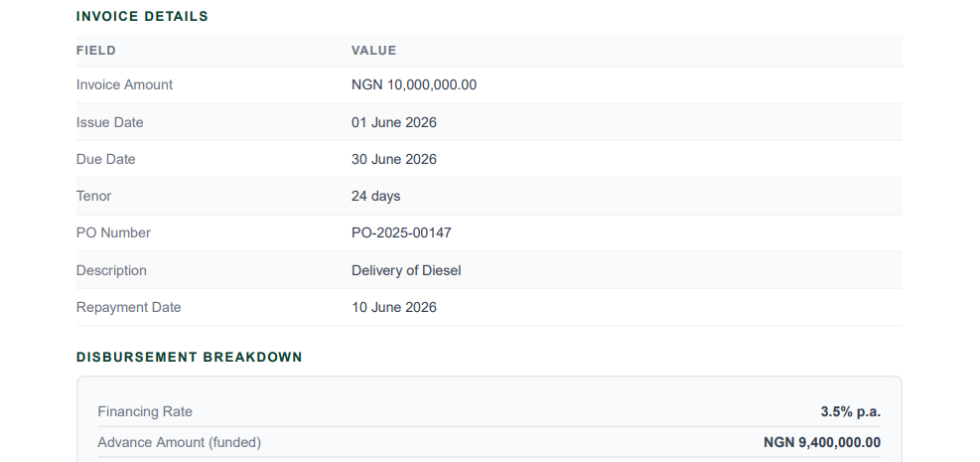Click the Due Date label
This screenshot has width=980, height=462.
click(x=105, y=159)
